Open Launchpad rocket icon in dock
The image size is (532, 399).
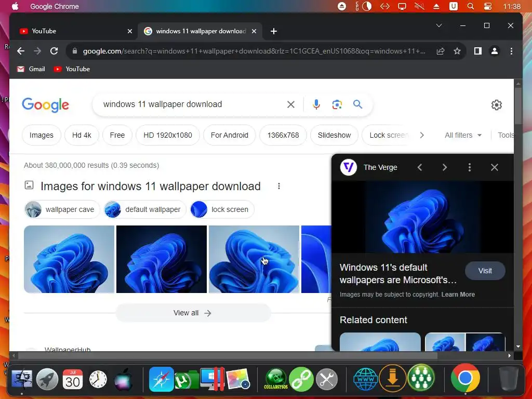point(47,379)
